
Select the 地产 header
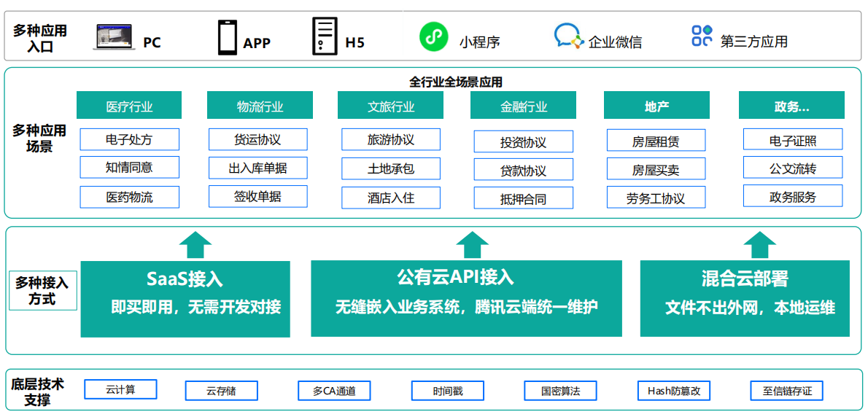[656, 105]
